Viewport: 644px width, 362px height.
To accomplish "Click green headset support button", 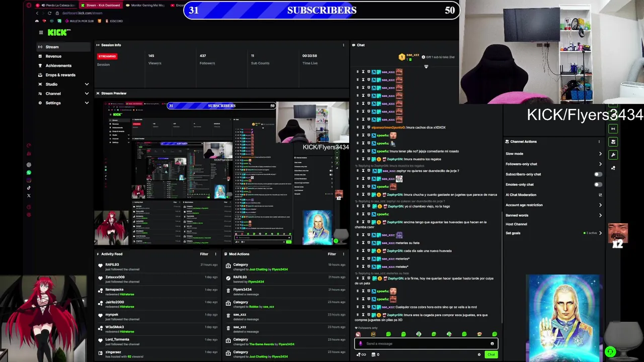I will 610,352.
